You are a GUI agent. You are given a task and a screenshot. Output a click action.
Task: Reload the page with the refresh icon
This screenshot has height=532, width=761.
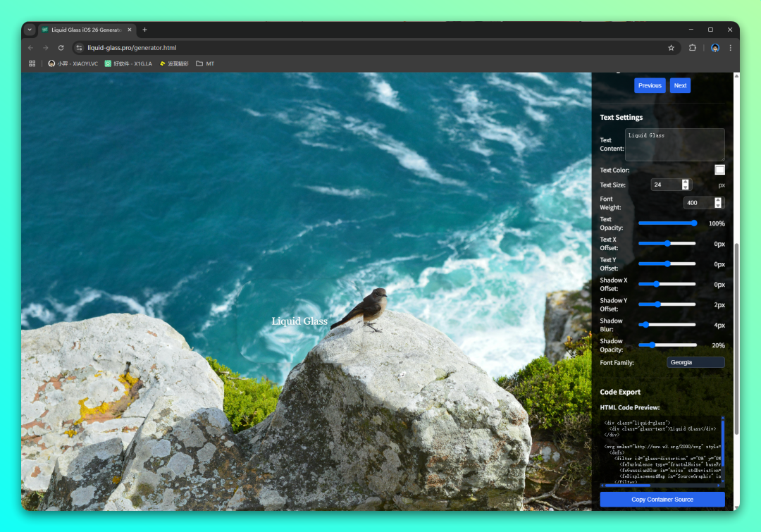click(x=61, y=48)
